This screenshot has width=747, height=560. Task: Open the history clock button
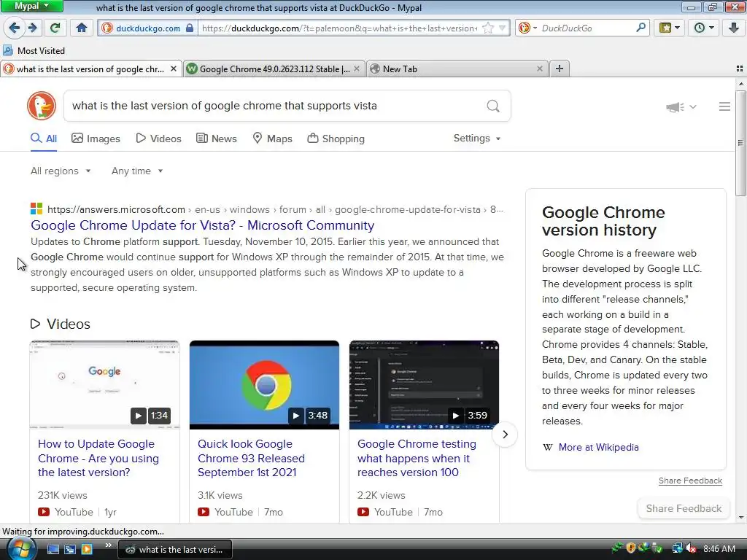(704, 28)
